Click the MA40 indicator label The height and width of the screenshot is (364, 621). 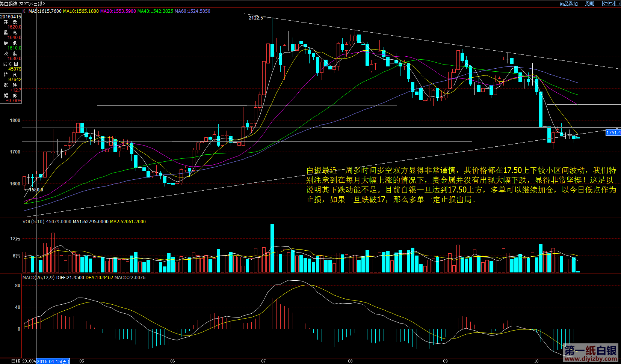tap(155, 11)
